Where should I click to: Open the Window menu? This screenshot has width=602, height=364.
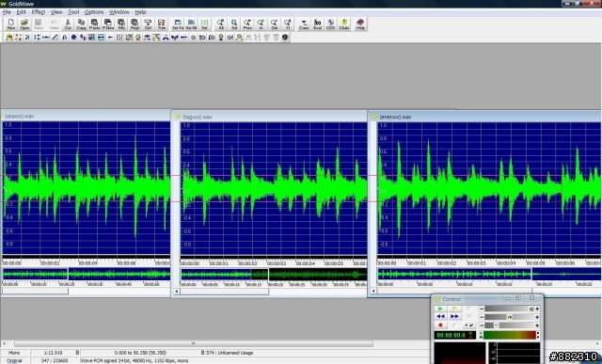coord(119,12)
